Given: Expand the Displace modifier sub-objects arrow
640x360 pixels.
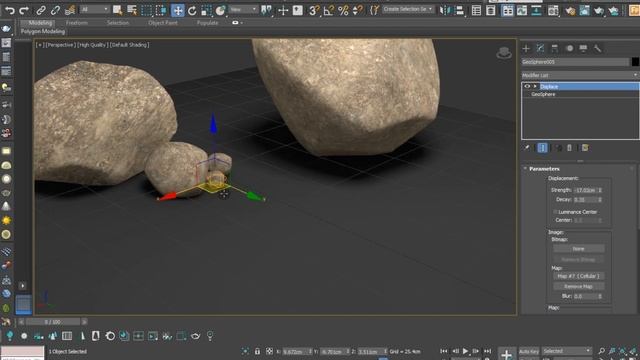Looking at the screenshot, I should click(x=535, y=87).
